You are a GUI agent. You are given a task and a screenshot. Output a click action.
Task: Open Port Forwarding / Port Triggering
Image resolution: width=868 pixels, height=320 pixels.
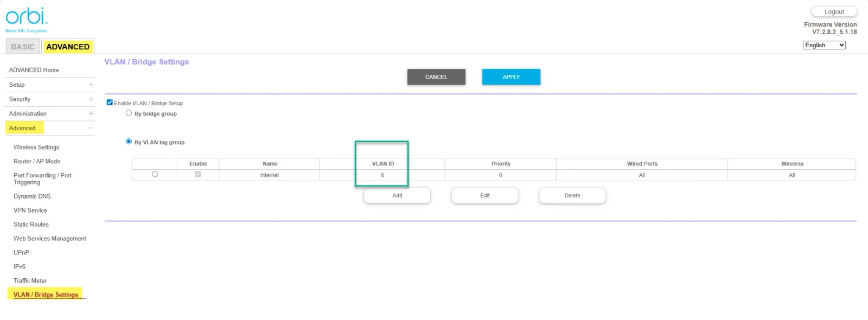[42, 179]
